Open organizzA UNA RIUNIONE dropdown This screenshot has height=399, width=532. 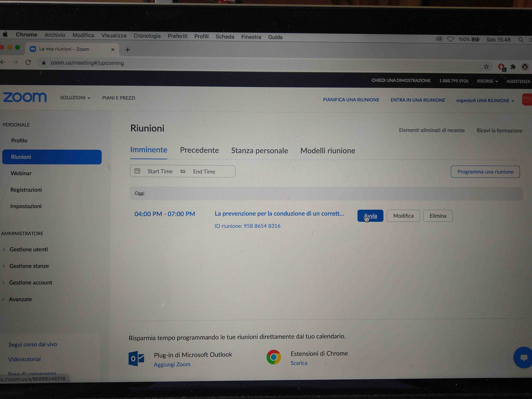tap(485, 101)
